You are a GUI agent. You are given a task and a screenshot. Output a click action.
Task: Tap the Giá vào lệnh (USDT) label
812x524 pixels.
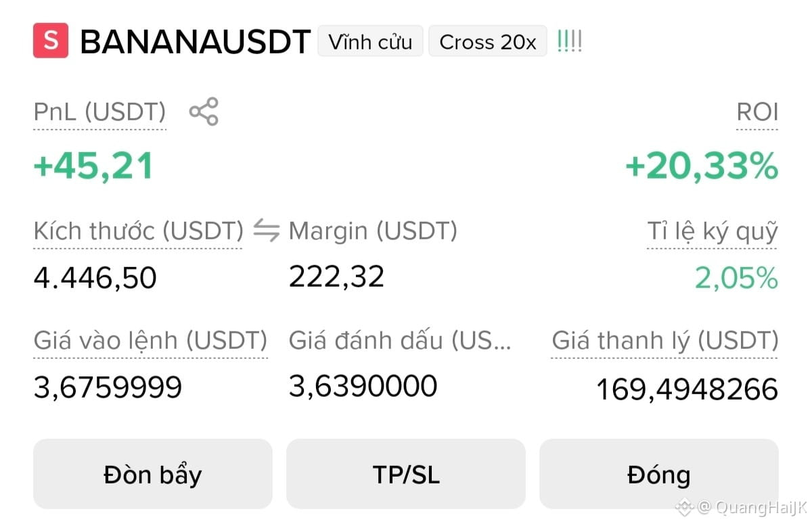[x=150, y=341]
